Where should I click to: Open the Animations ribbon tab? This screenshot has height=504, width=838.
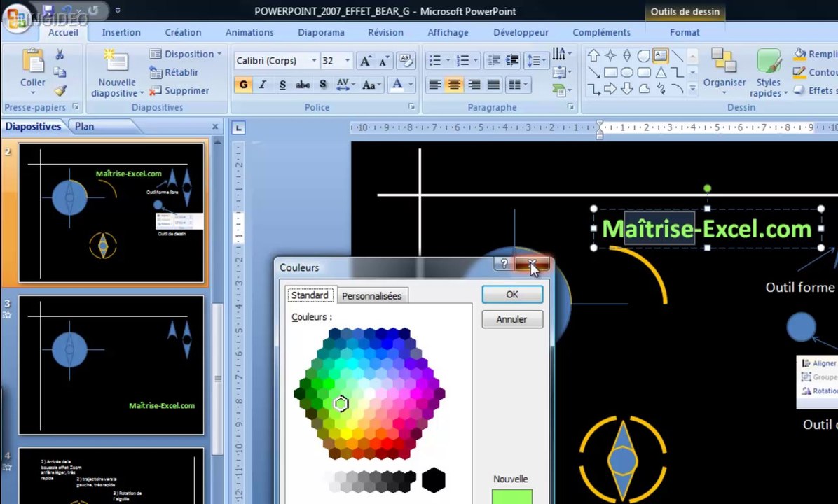pyautogui.click(x=249, y=33)
